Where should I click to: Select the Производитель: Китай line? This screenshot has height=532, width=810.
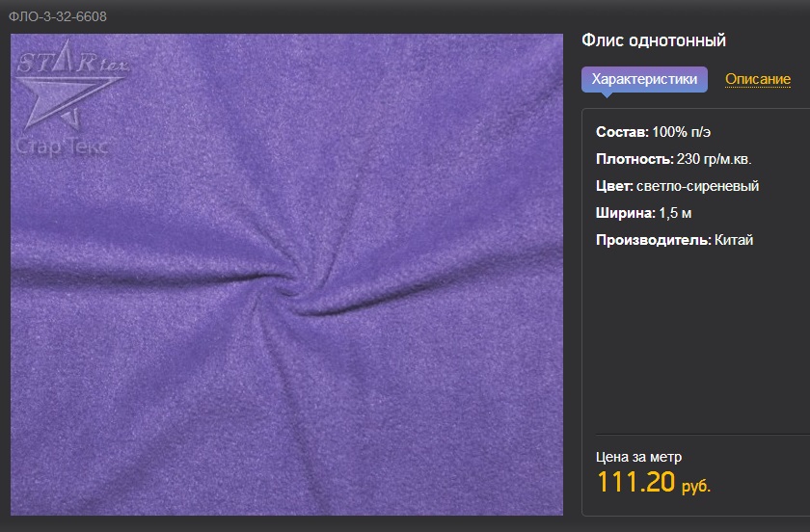[674, 240]
